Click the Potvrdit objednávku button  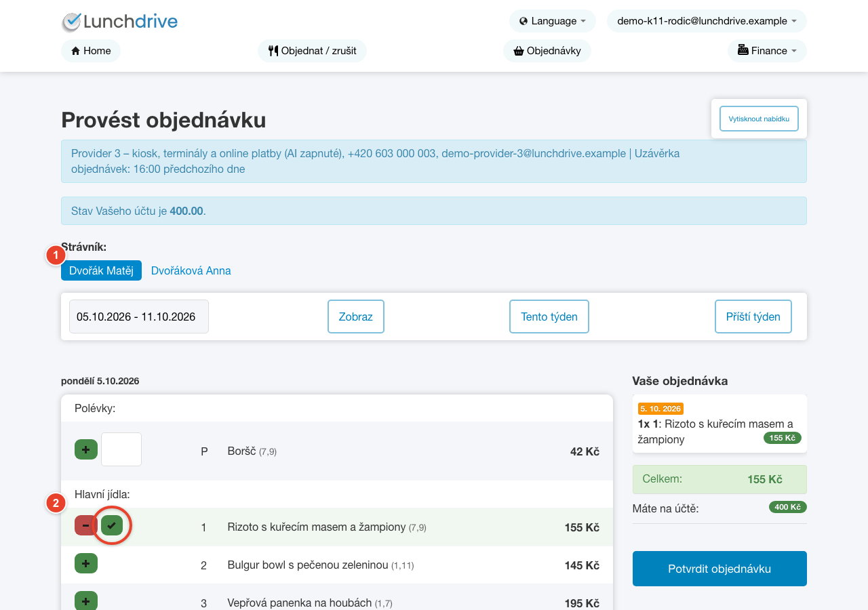[719, 569]
